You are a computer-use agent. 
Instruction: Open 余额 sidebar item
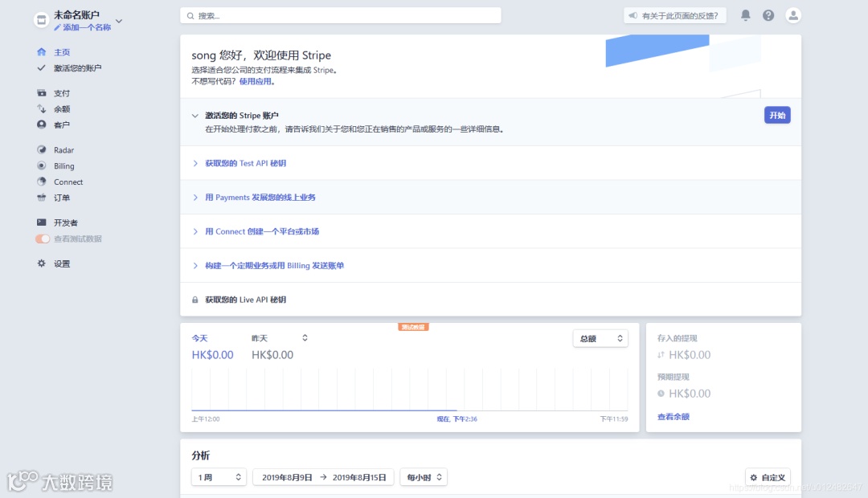61,109
